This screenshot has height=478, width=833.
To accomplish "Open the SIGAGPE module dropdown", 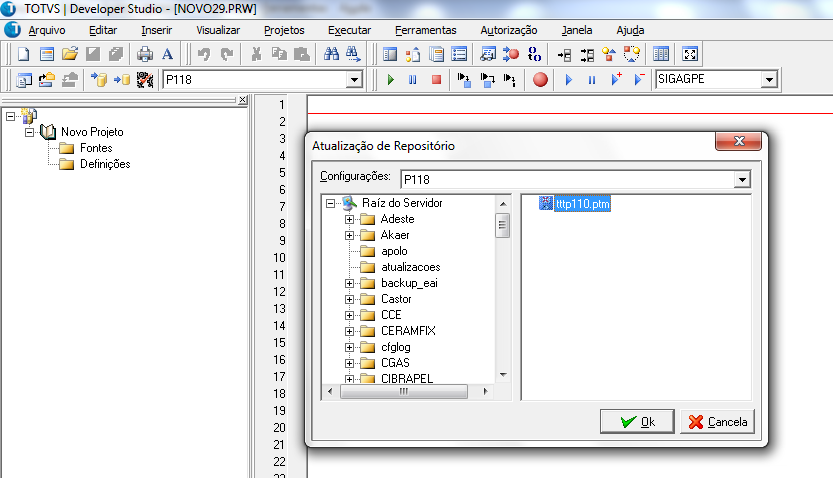I will pos(769,80).
